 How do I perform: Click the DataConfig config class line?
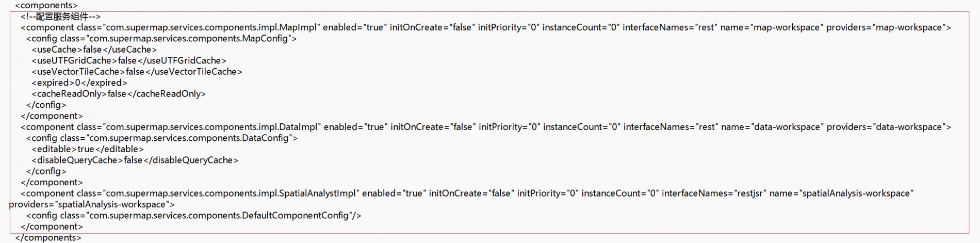tap(162, 138)
